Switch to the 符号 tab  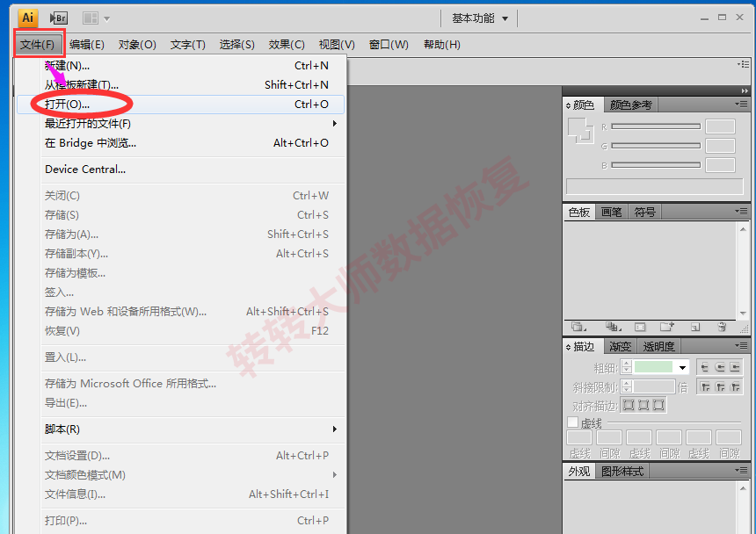644,213
